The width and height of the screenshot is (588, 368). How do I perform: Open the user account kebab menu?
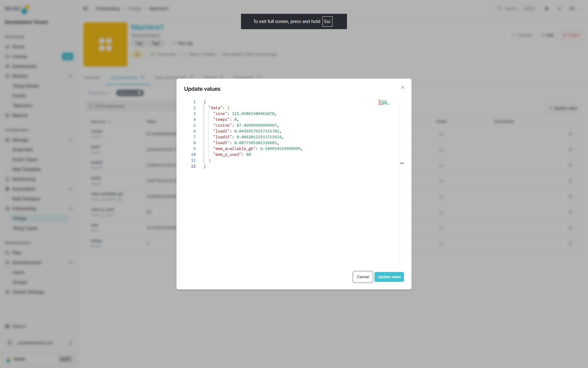[x=71, y=343]
